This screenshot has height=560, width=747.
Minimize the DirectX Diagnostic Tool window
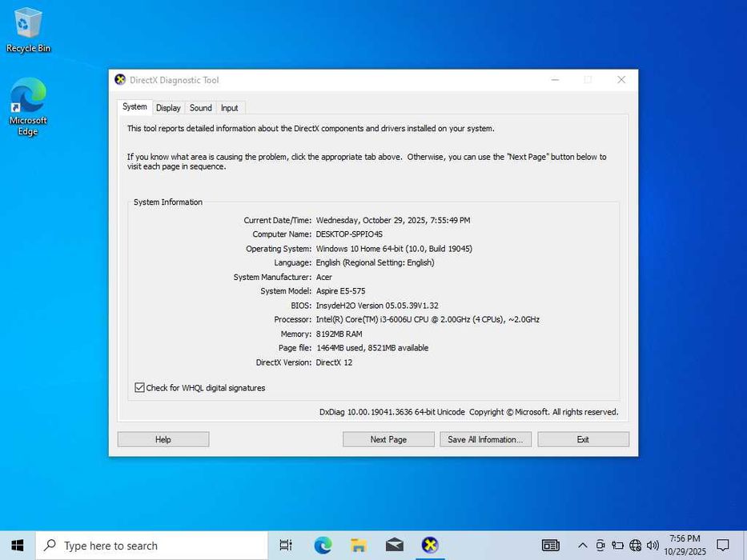tap(555, 79)
